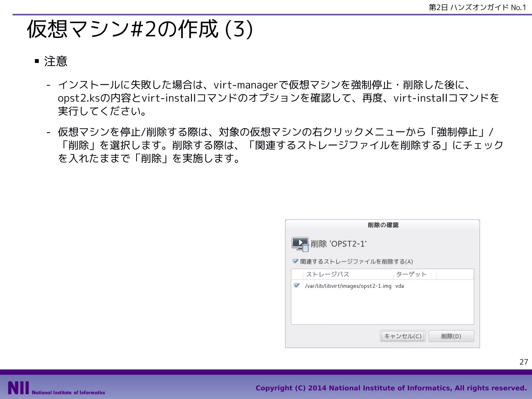This screenshot has height=399, width=532.
Task: Click page number 27
Action: [524, 362]
